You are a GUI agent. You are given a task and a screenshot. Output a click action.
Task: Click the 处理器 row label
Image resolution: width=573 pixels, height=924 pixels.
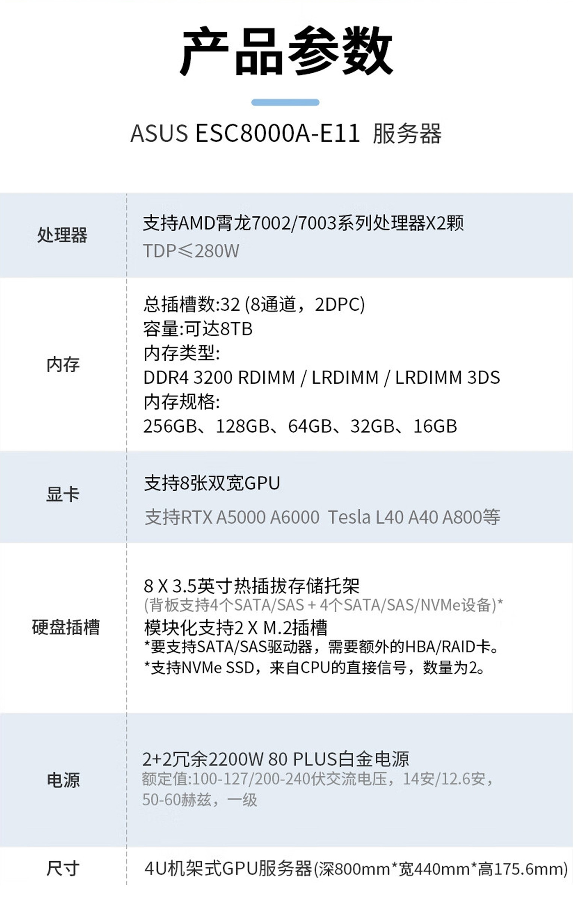point(62,235)
